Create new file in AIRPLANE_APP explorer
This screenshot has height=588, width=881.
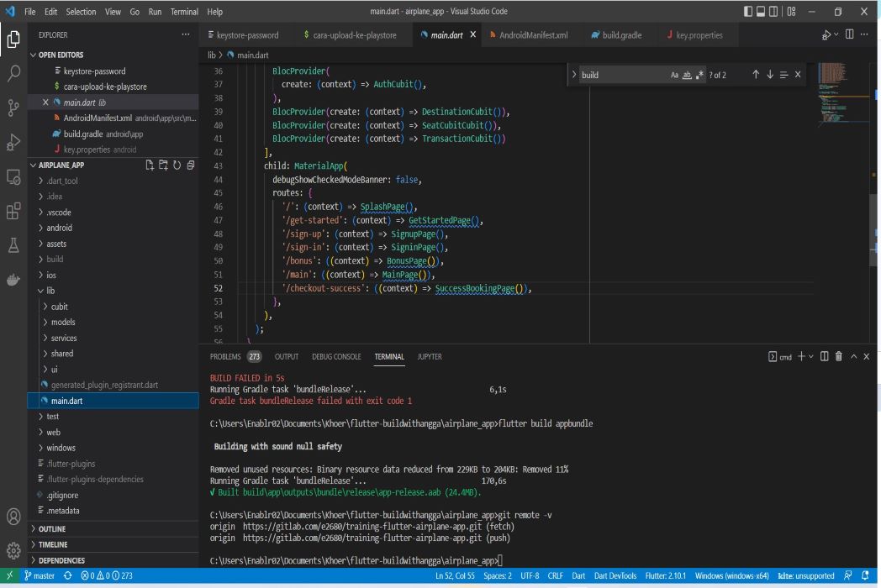(x=150, y=165)
